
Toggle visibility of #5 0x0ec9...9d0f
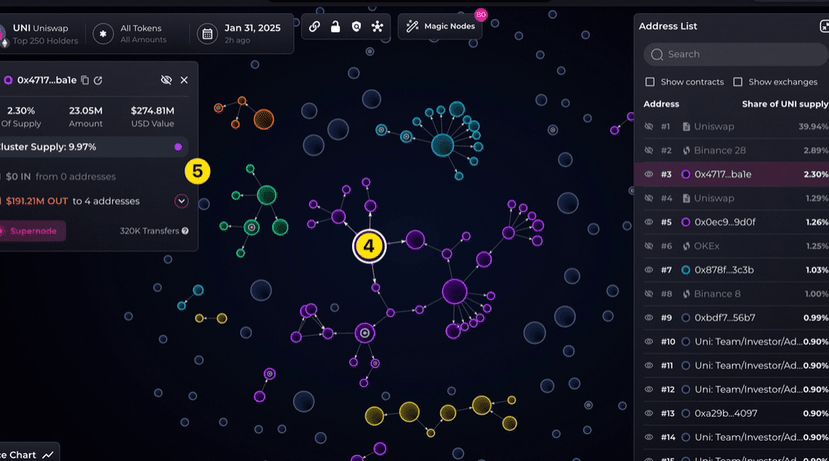649,222
